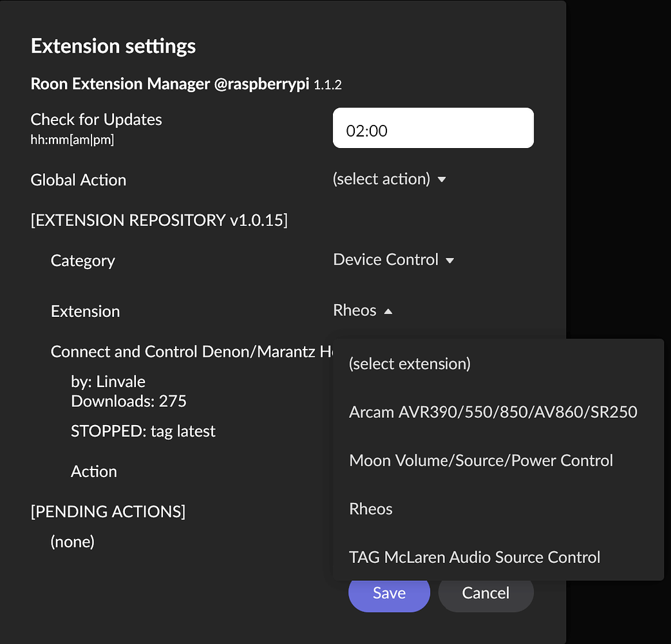Click the by: Linvale author text

pyautogui.click(x=108, y=381)
